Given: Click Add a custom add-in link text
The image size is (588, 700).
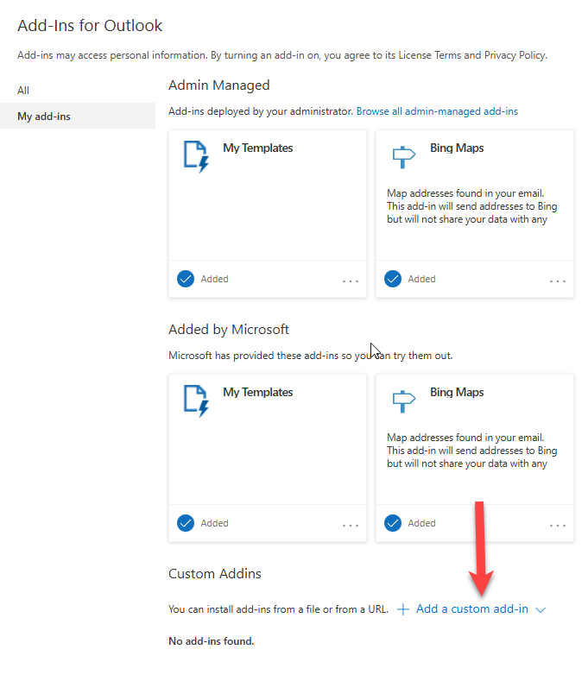Looking at the screenshot, I should [472, 609].
